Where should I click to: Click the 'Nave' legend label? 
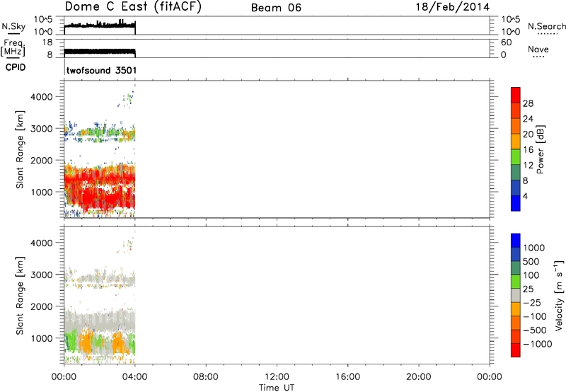[538, 49]
